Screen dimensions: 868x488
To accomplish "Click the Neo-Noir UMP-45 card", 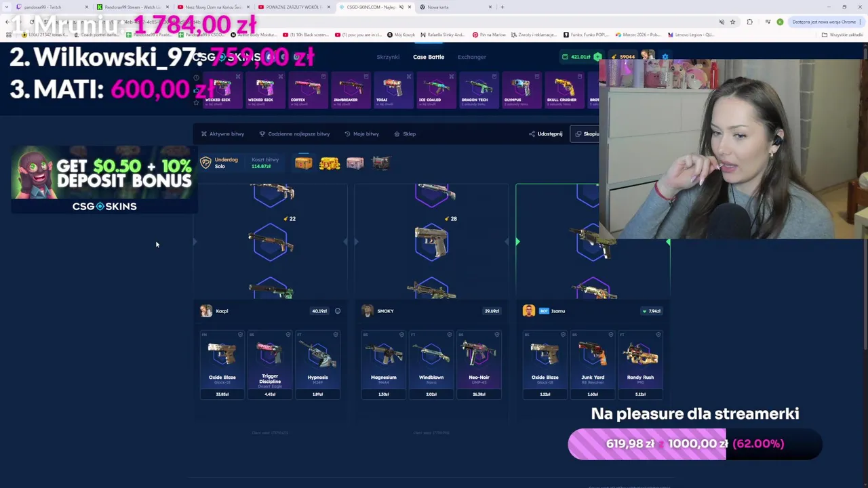I will click(x=479, y=365).
